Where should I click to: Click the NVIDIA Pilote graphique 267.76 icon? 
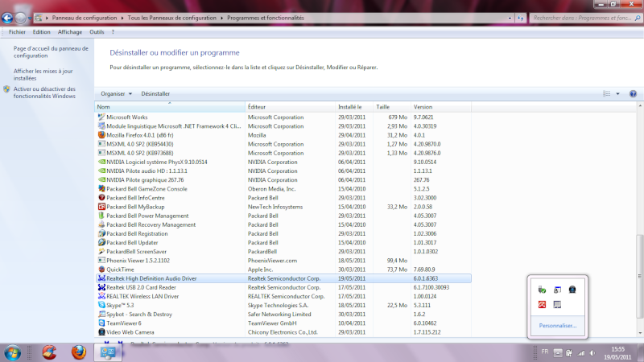[101, 179]
